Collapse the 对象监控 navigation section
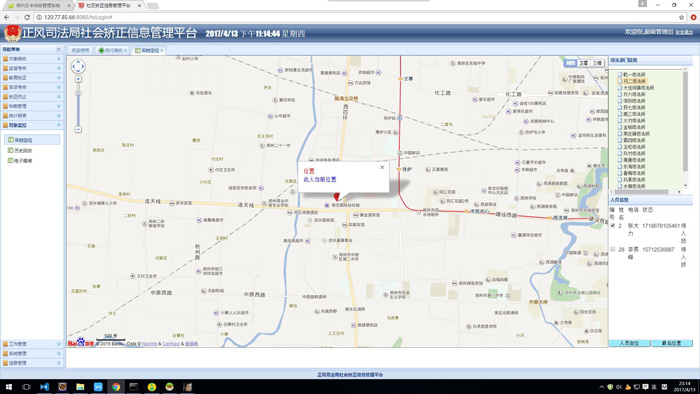This screenshot has width=700, height=394. [x=32, y=125]
